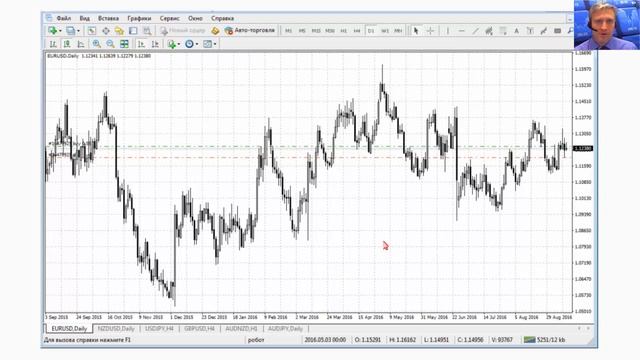Select the crosshair tool
The image size is (640, 360).
pos(430,31)
